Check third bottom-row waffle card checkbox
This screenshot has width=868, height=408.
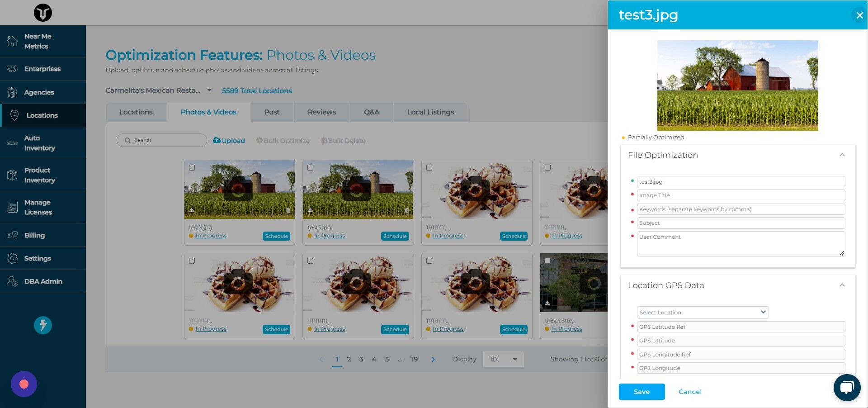[x=429, y=261]
